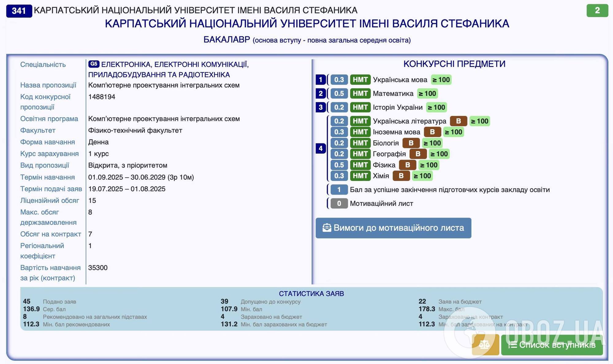Open the Список вступників applicant list
The width and height of the screenshot is (613, 364).
[x=552, y=345]
